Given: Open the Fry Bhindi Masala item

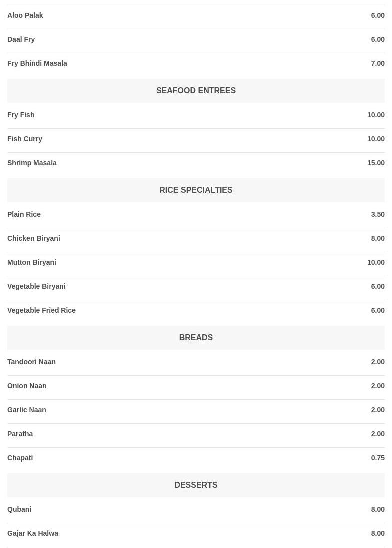Looking at the screenshot, I should point(37,63).
